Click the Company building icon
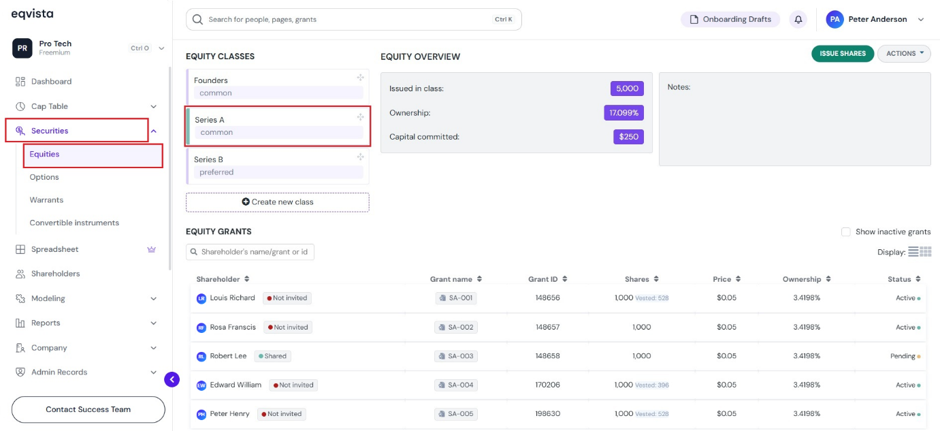Image resolution: width=940 pixels, height=431 pixels. point(20,348)
